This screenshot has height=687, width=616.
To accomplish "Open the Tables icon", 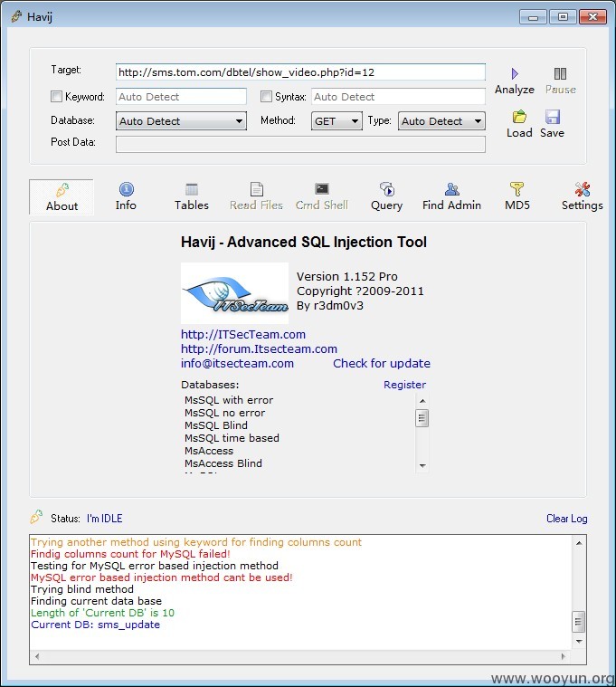I will 192,189.
